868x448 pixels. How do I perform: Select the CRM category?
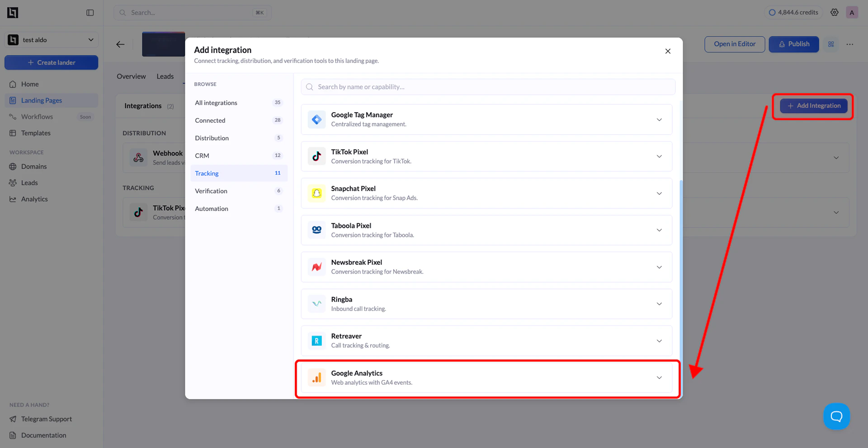coord(239,156)
